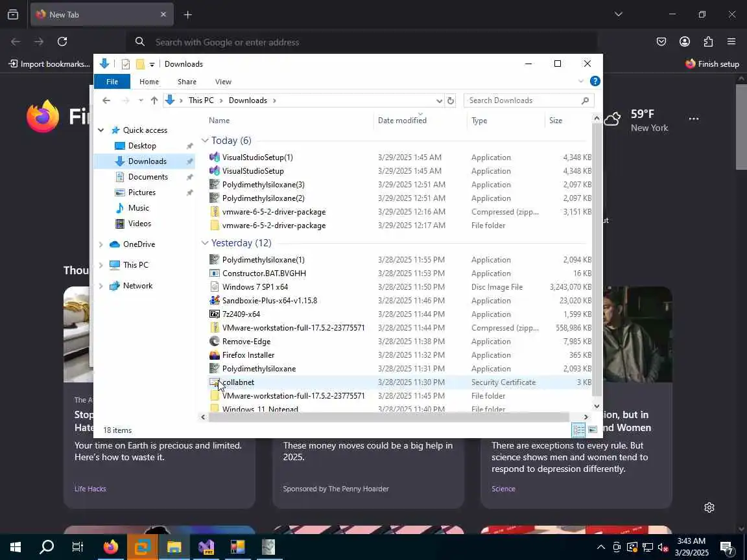Click Finish setup in Firefox
The height and width of the screenshot is (560, 747).
pos(712,64)
